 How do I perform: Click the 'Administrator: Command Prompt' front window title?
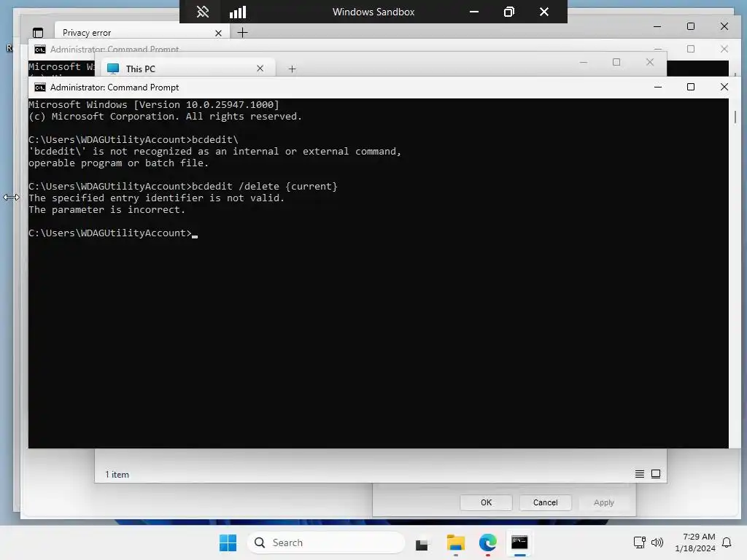coord(115,87)
